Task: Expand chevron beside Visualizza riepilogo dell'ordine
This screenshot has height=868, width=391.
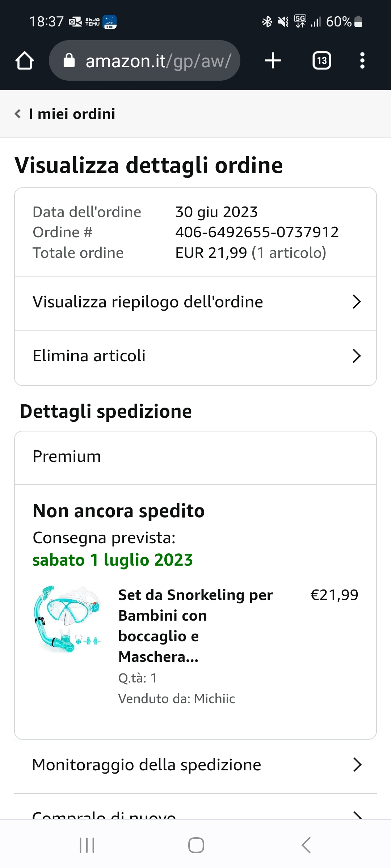Action: pyautogui.click(x=357, y=302)
